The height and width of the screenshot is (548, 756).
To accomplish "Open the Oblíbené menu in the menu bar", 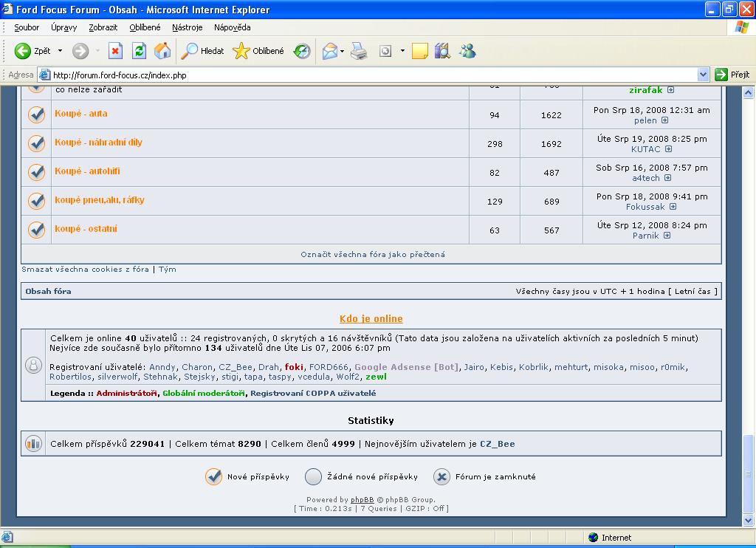I will point(145,27).
